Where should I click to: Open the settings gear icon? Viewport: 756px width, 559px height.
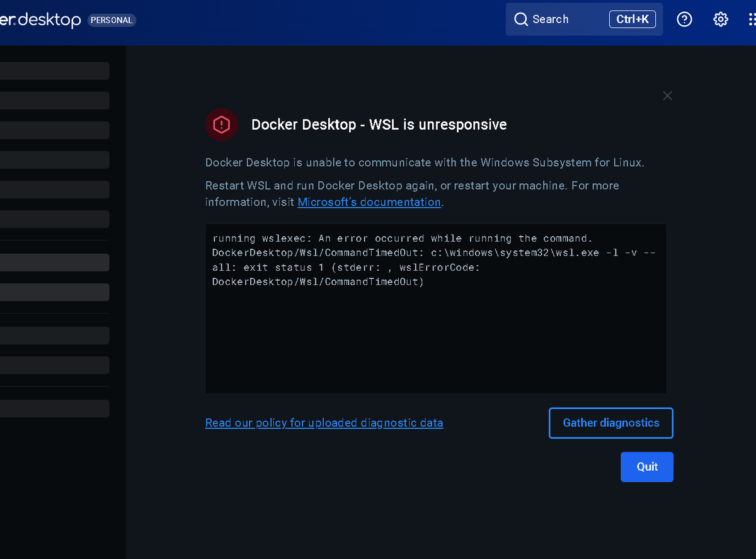point(721,20)
